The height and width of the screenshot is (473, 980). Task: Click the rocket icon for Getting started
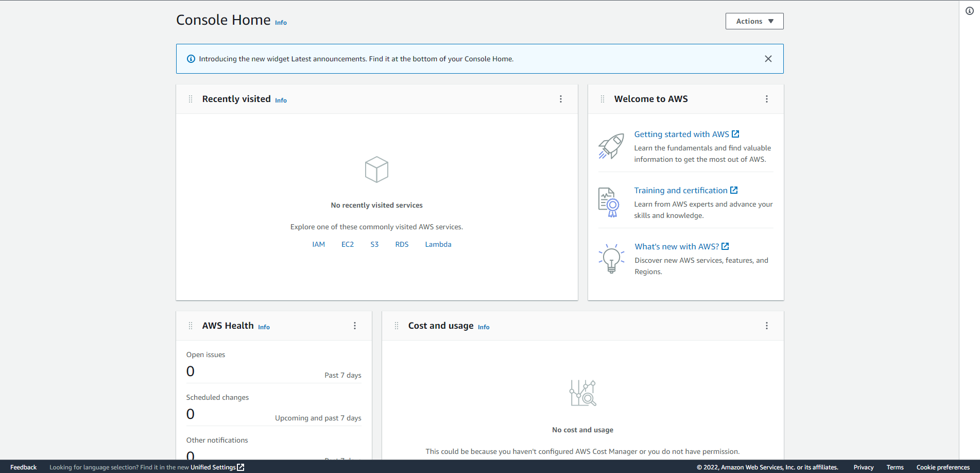tap(611, 146)
